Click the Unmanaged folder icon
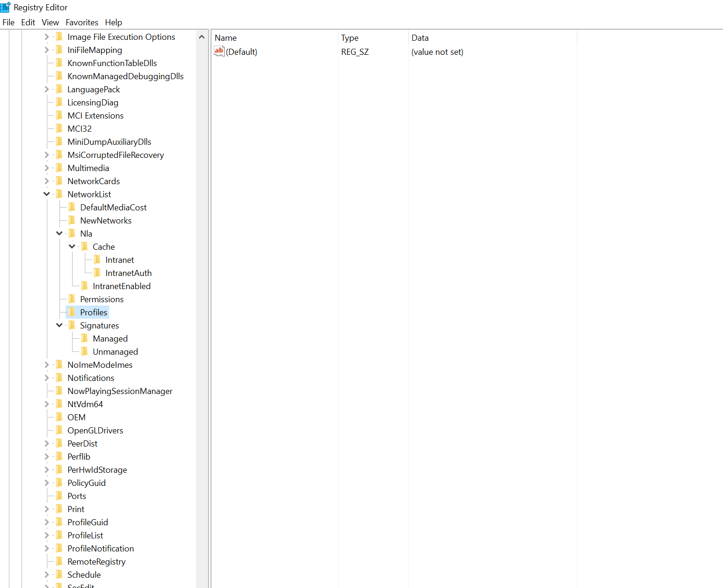Image resolution: width=723 pixels, height=588 pixels. 85,351
